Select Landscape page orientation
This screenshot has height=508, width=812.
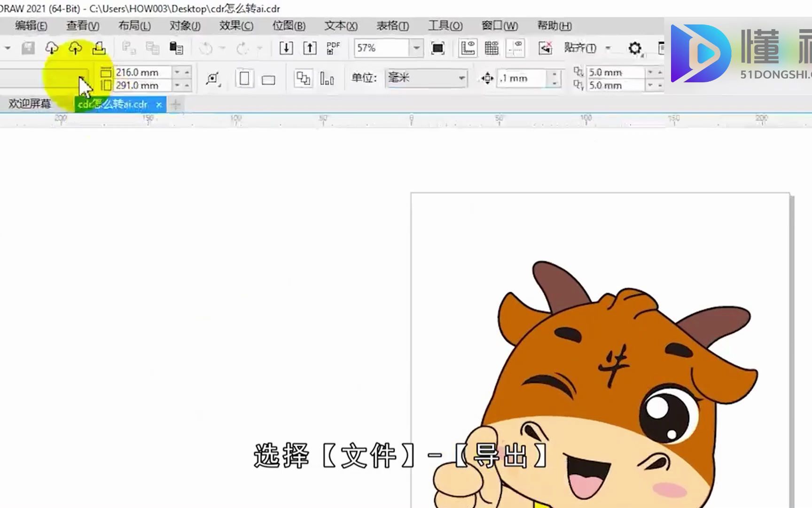268,80
